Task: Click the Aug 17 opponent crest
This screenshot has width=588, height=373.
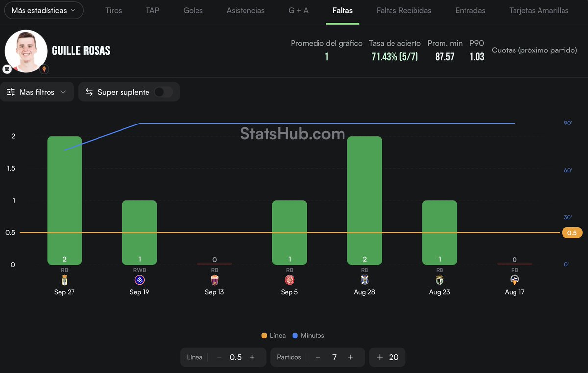Action: pyautogui.click(x=514, y=280)
